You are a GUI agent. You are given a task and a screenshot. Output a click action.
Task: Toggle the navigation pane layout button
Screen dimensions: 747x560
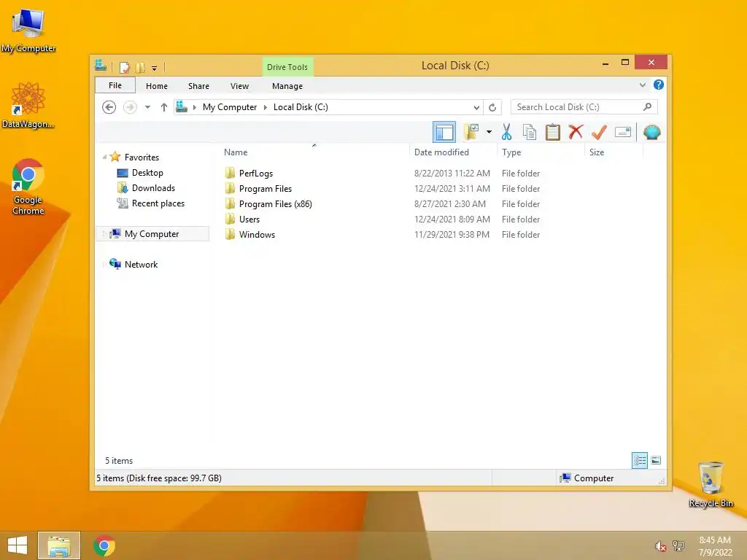tap(444, 132)
